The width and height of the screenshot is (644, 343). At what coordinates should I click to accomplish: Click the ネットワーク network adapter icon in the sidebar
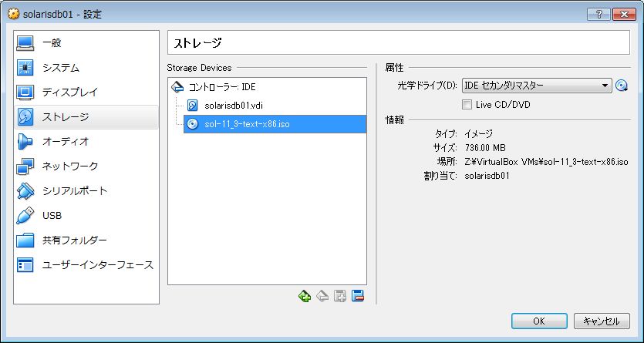(x=25, y=166)
